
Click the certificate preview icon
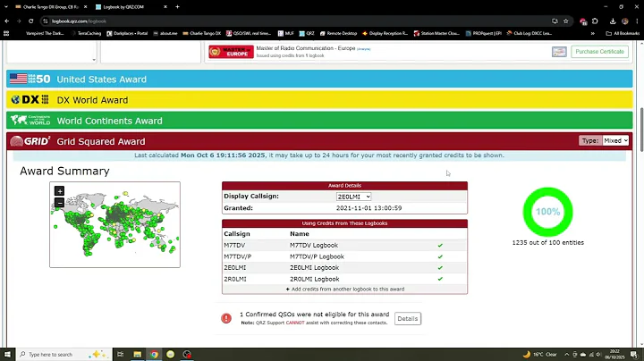(x=559, y=52)
